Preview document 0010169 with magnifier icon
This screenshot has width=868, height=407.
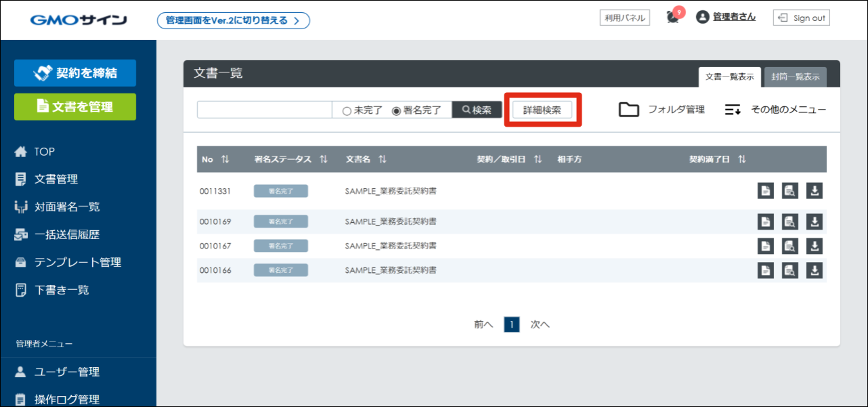tap(789, 221)
